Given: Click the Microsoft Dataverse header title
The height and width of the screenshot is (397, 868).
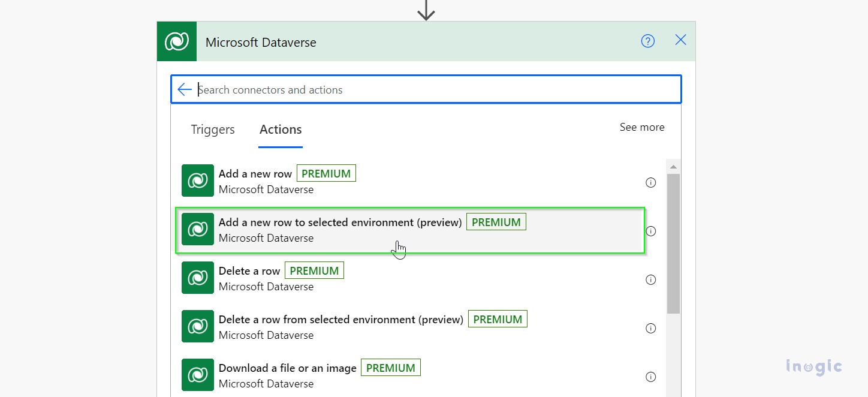Looking at the screenshot, I should point(261,43).
